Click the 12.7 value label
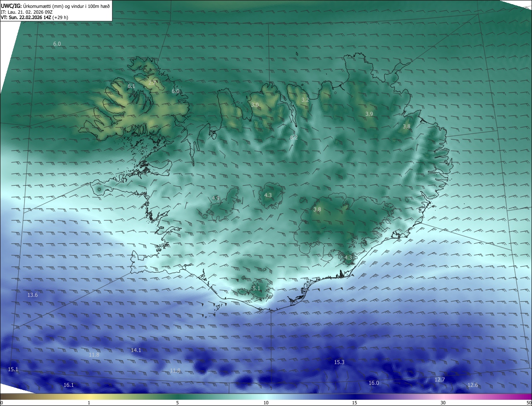 440,380
